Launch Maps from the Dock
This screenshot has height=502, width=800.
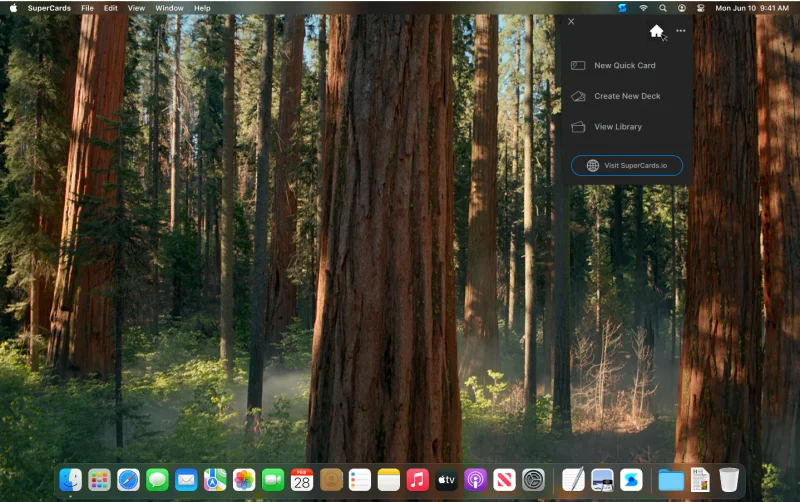pos(215,480)
